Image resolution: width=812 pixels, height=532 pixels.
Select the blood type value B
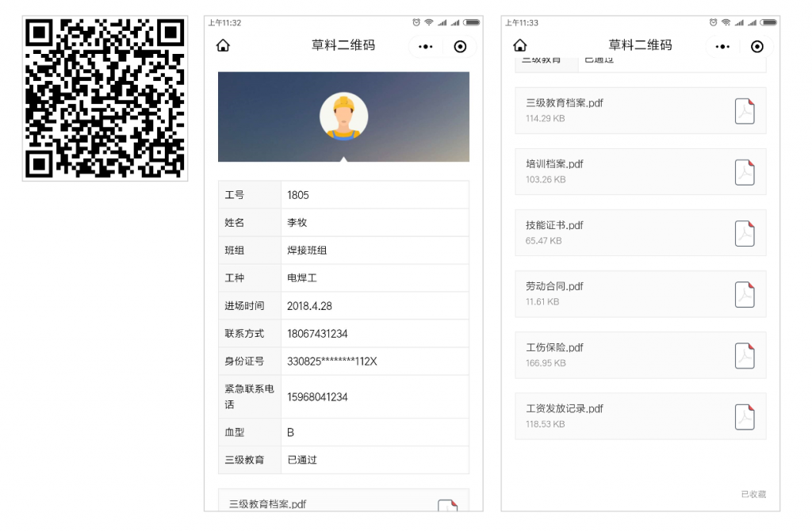coord(290,433)
